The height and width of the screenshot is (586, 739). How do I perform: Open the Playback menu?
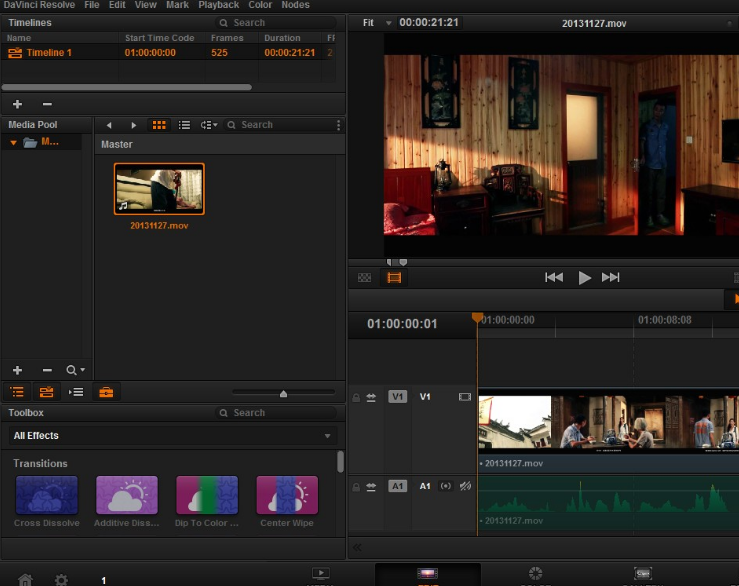pos(218,5)
